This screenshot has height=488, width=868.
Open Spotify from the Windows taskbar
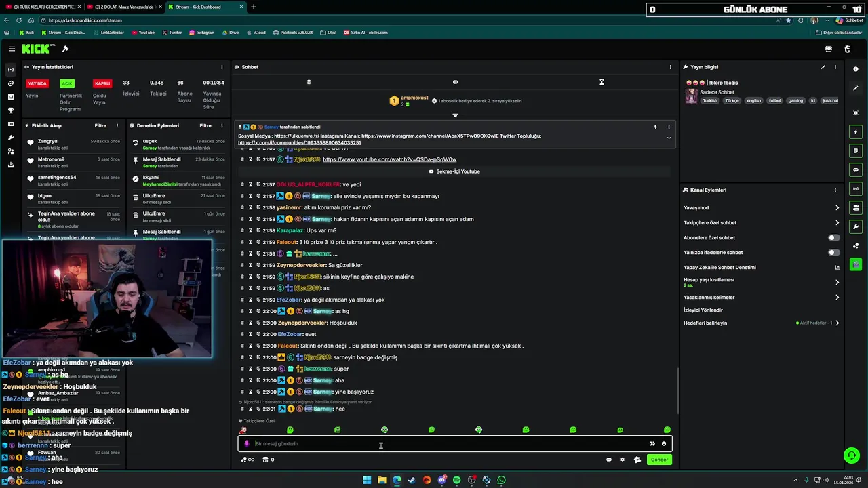(456, 480)
